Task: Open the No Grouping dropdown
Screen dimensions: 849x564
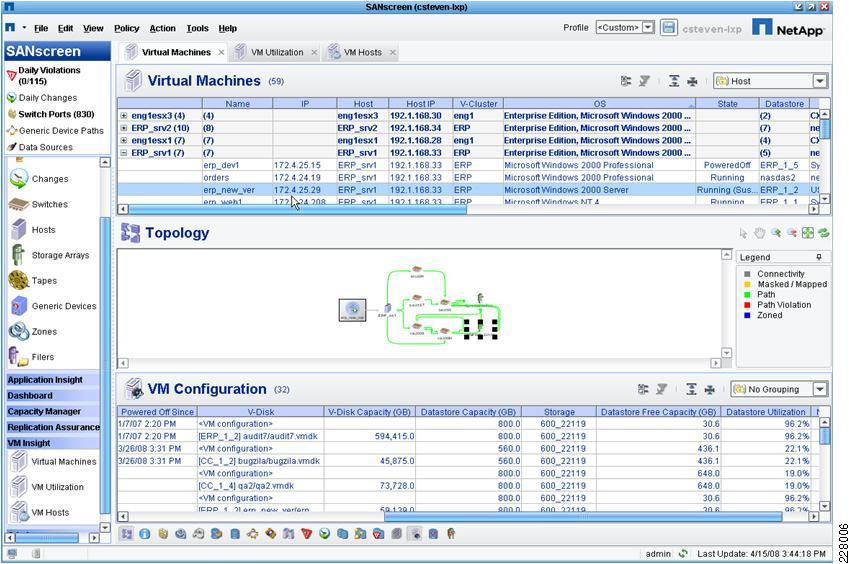Action: point(820,389)
